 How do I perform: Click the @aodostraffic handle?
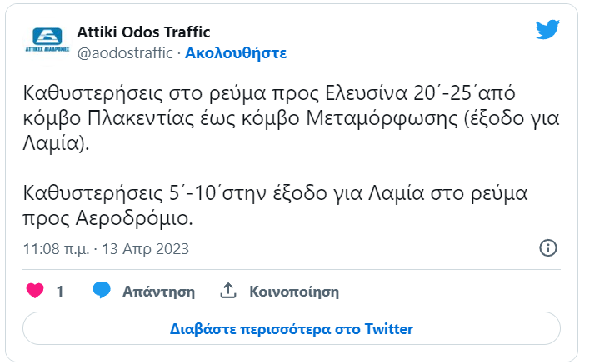click(x=125, y=53)
